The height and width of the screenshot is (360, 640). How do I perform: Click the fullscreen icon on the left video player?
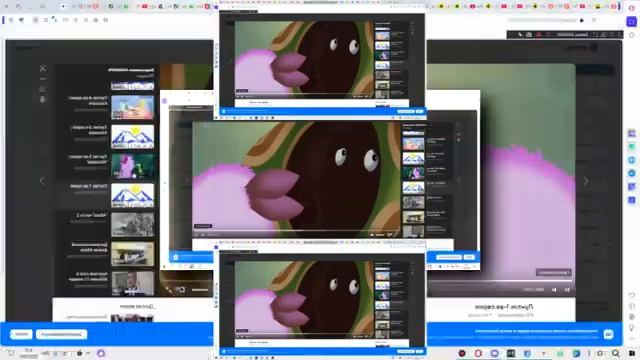169,290
